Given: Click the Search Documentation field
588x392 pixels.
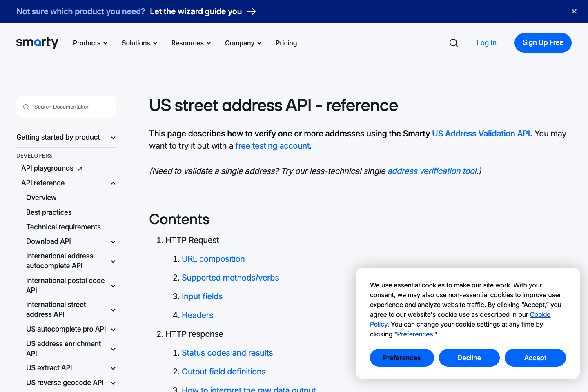Looking at the screenshot, I should click(65, 107).
